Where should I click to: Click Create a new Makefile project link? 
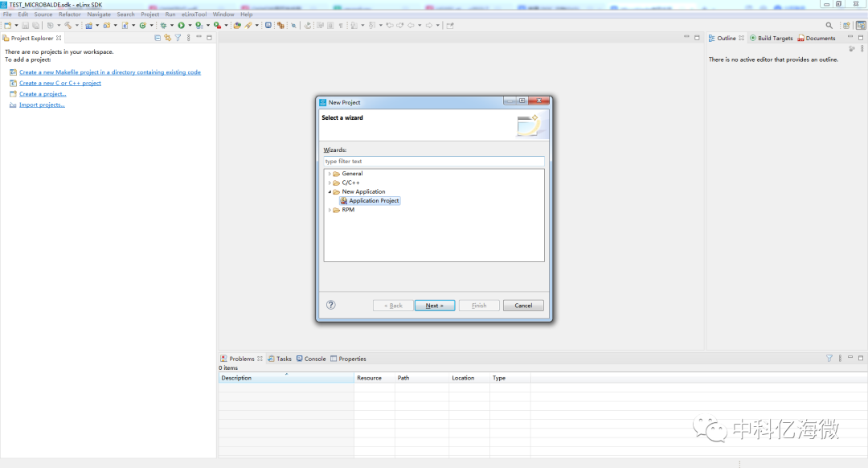coord(109,72)
